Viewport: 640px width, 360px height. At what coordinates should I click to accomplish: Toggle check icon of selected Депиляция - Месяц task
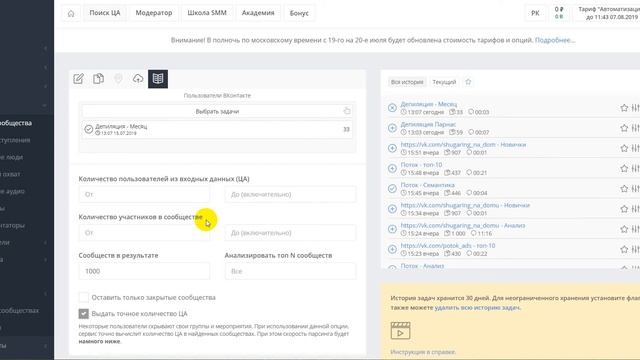click(x=89, y=129)
